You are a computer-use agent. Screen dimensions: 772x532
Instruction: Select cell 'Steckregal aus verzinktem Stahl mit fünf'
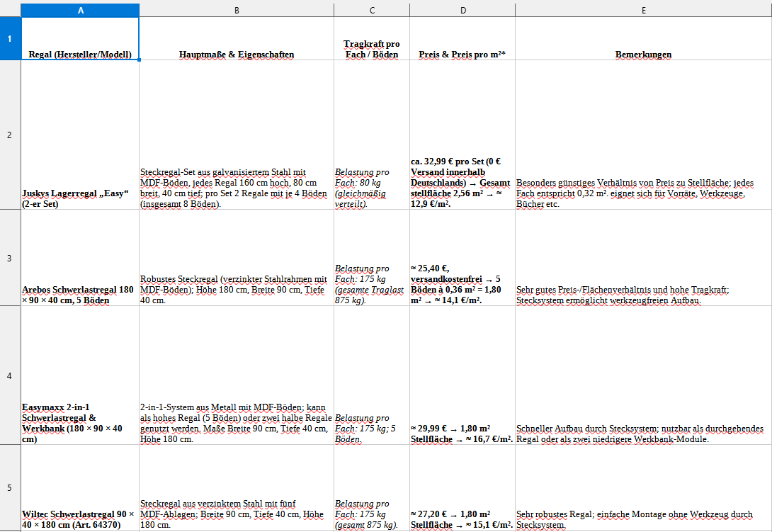tap(237, 487)
